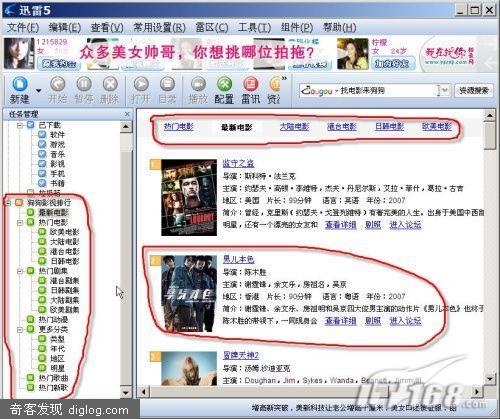
Task: Collapse the 热门剧集 tree node
Action: [20, 271]
